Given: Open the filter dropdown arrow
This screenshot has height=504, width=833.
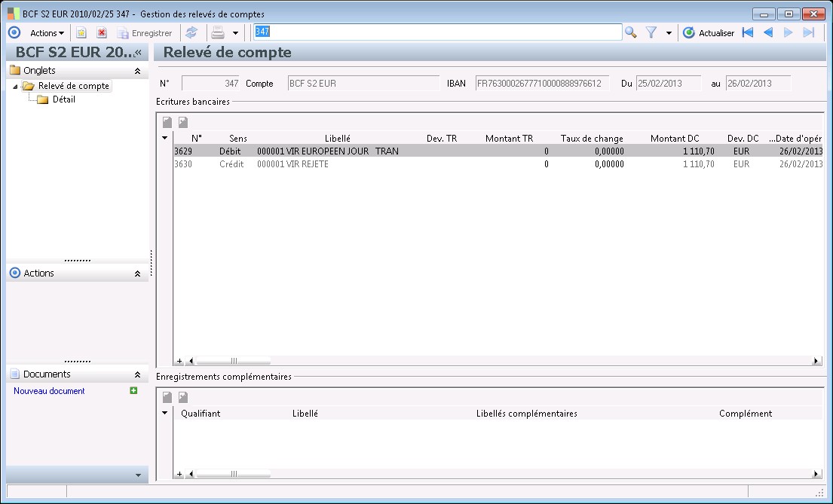Looking at the screenshot, I should coord(669,32).
